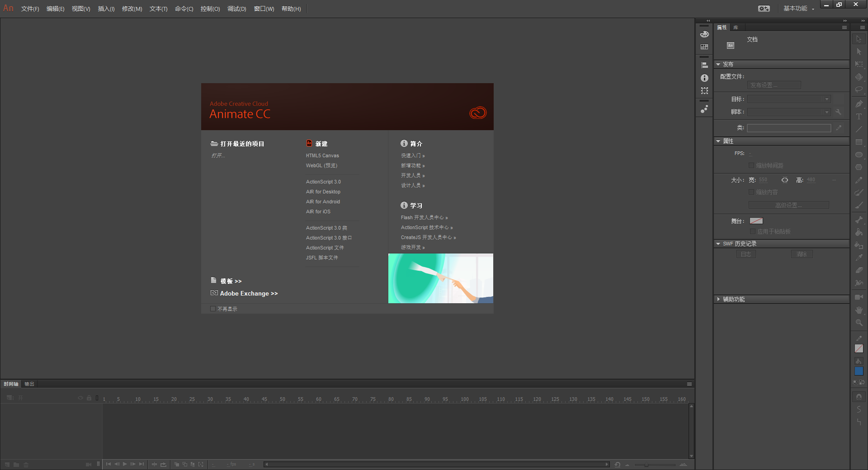Open the Info panel icon

[704, 78]
